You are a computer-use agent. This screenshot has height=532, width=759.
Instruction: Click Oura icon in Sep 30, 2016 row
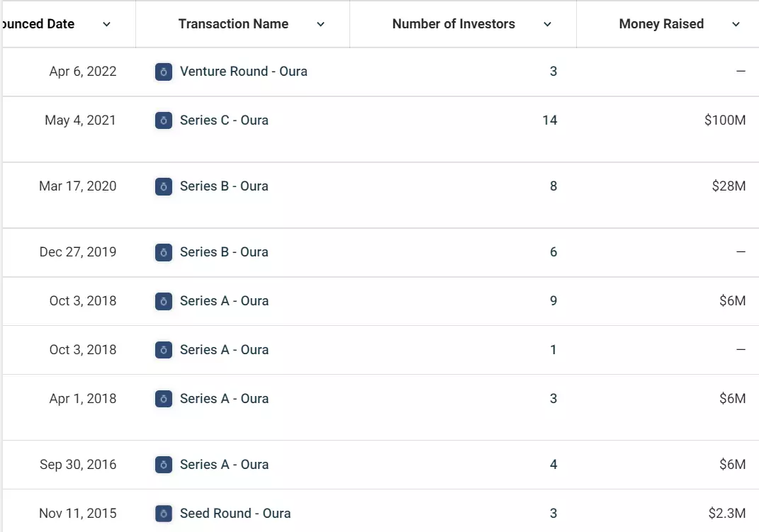164,465
